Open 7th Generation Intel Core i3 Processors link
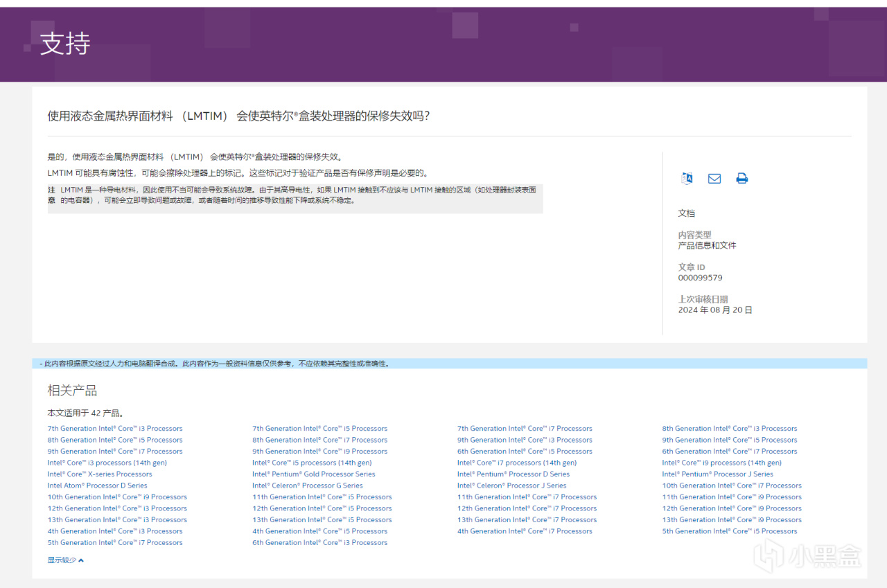887x588 pixels. pyautogui.click(x=115, y=429)
